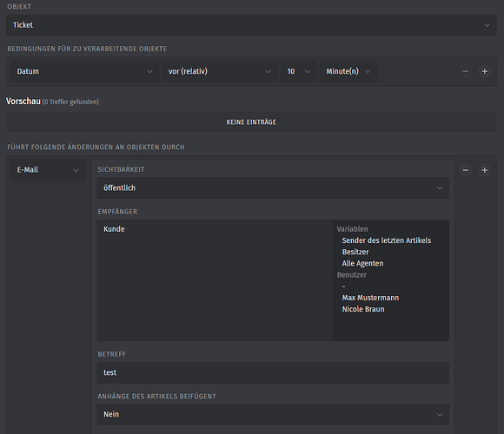Screen dimensions: 504x434
Task: Open the E-Mail action type dropdown
Action: coord(48,170)
